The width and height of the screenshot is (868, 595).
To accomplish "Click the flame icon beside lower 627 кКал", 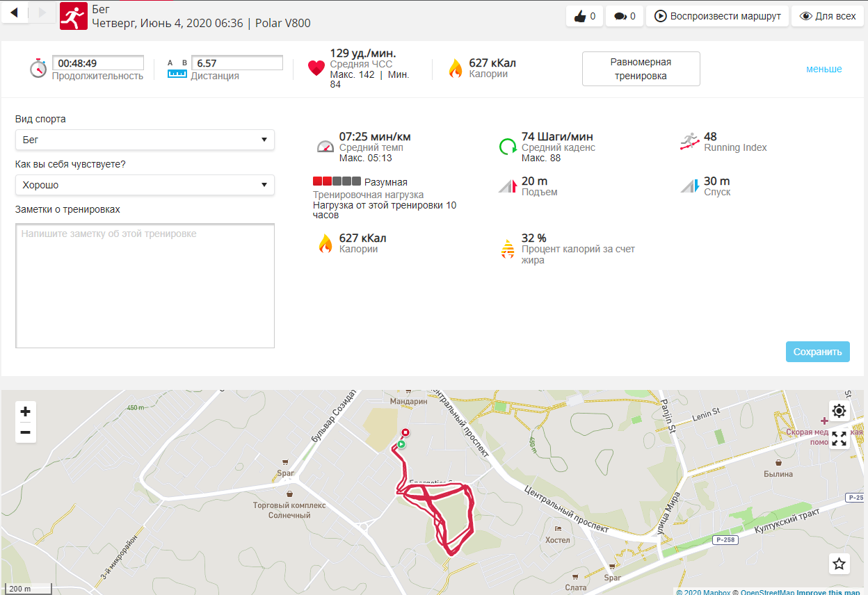I will tap(325, 243).
